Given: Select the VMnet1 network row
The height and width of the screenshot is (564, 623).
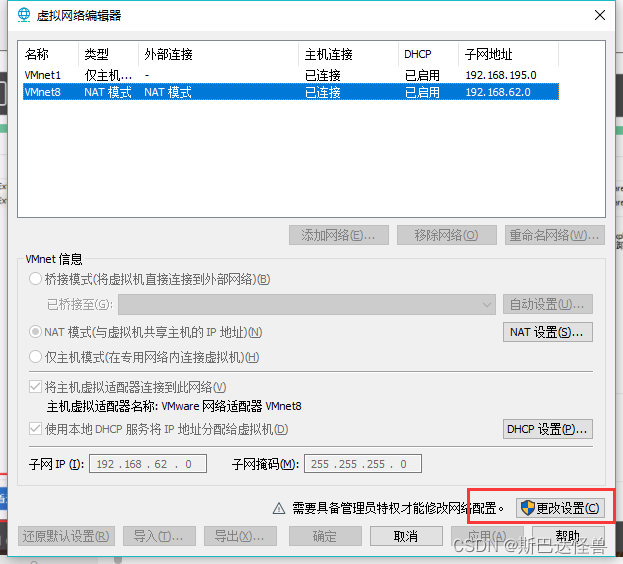Looking at the screenshot, I should click(291, 75).
